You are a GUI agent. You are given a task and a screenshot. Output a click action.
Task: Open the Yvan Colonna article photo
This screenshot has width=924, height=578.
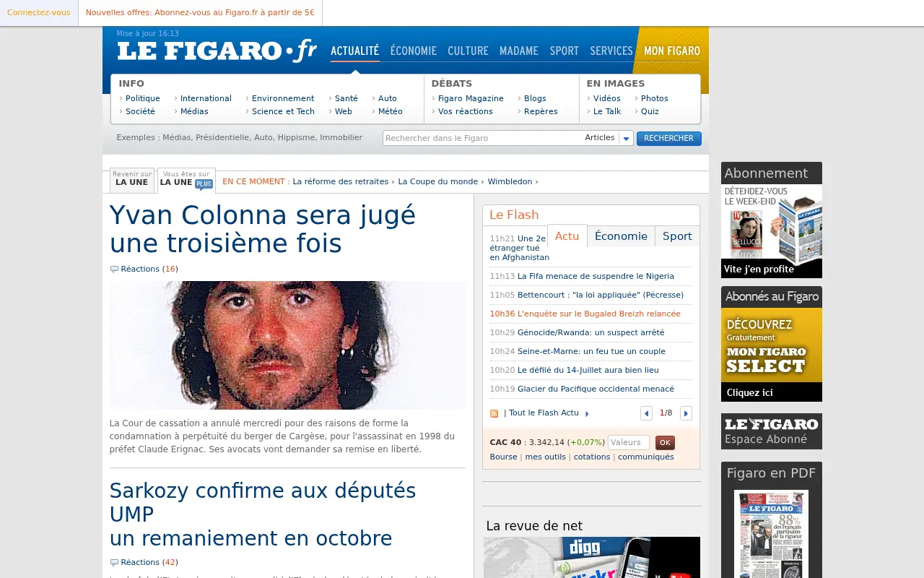coord(287,345)
